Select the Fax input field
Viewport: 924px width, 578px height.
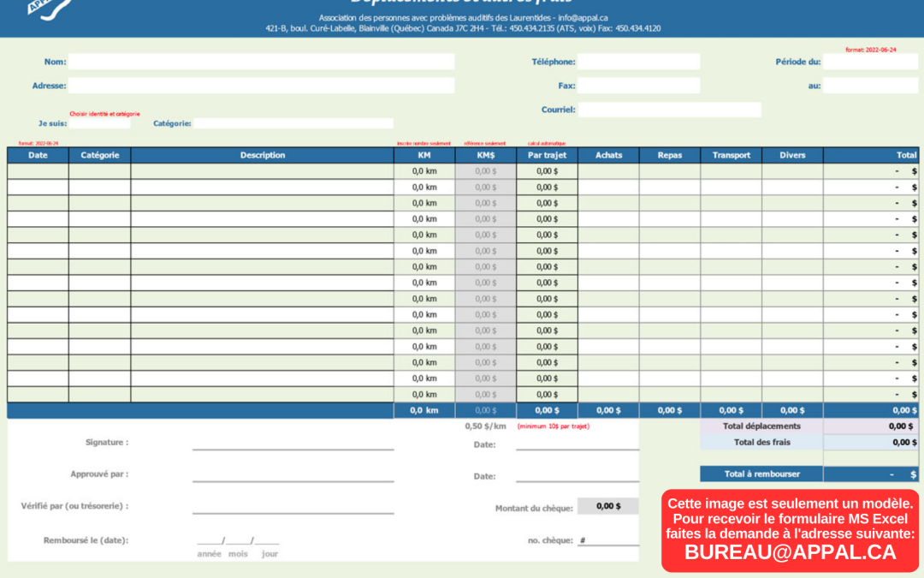click(x=638, y=86)
